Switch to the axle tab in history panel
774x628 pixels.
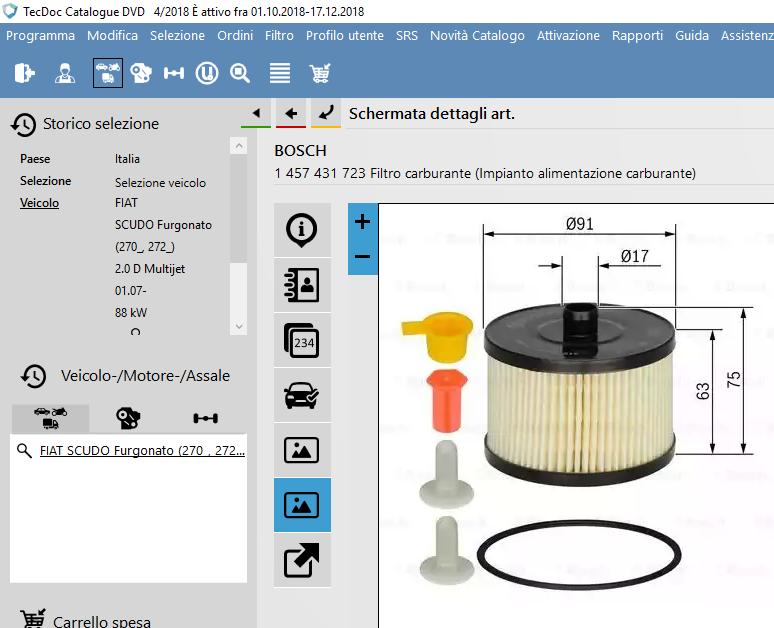[x=205, y=418]
